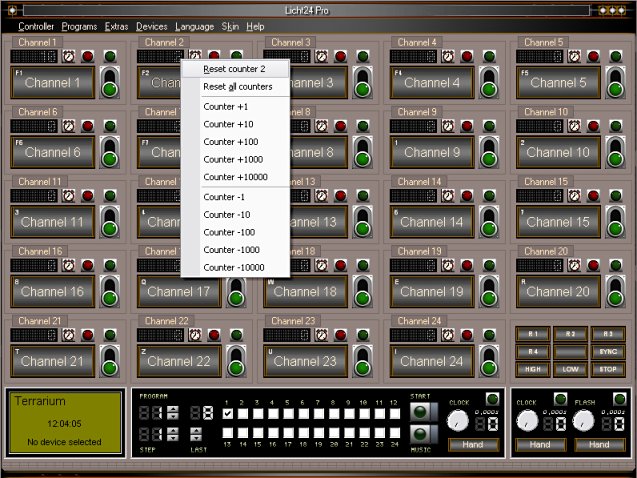Click the alarm clock icon for Channel 24
Screen dimensions: 637x478
tap(447, 335)
